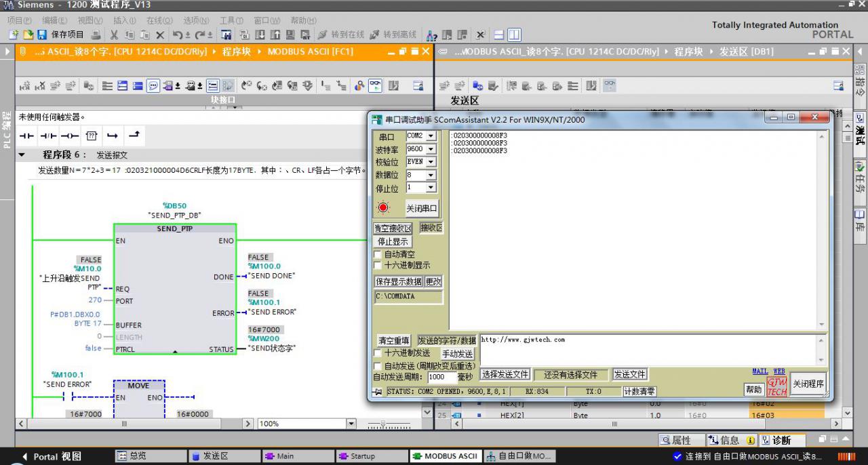Click the 关闭串口 button
The image size is (868, 465).
pos(422,207)
